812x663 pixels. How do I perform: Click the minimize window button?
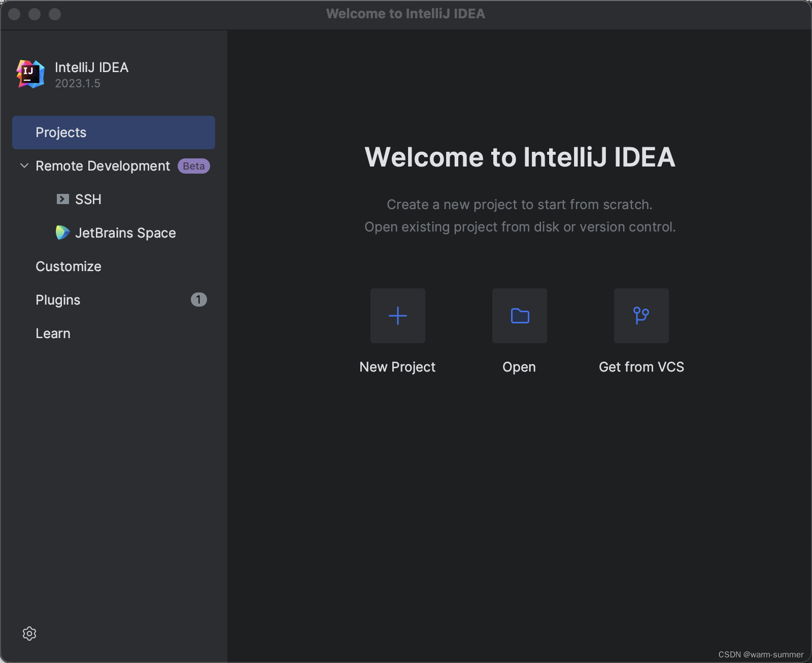click(x=35, y=14)
